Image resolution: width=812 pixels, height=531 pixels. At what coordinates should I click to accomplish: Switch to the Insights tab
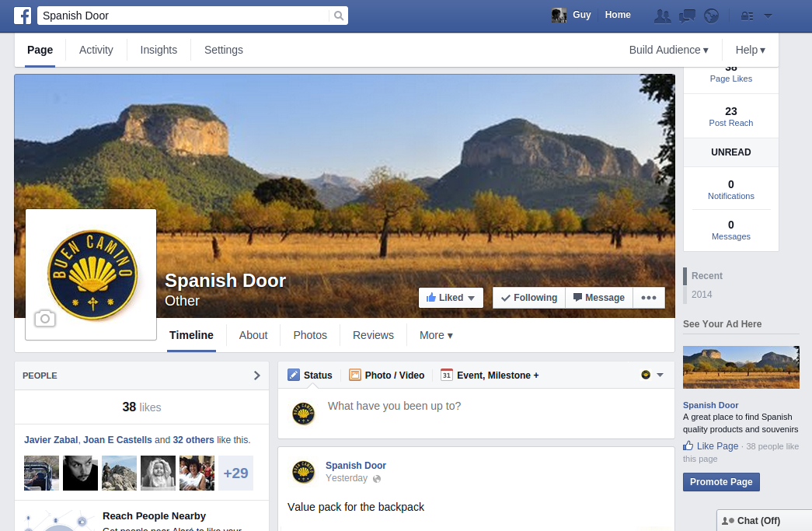point(159,50)
